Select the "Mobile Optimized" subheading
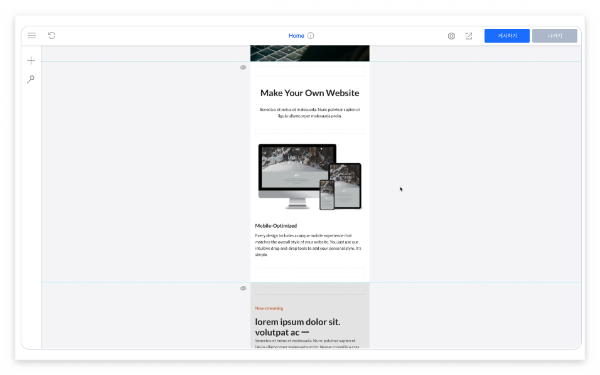Screen dimensions: 600x375 (276, 226)
